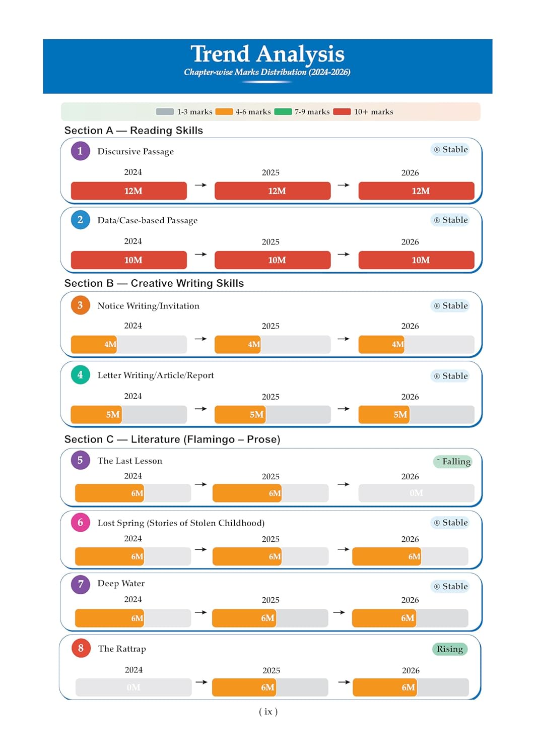Click the 2024 0M bar for The Rattrap
537x756 pixels.
click(133, 687)
